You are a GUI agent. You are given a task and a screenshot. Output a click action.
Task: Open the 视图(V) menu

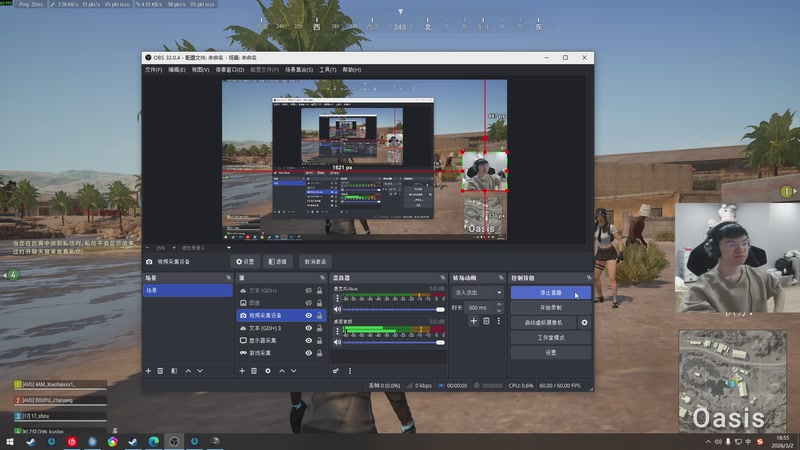201,70
